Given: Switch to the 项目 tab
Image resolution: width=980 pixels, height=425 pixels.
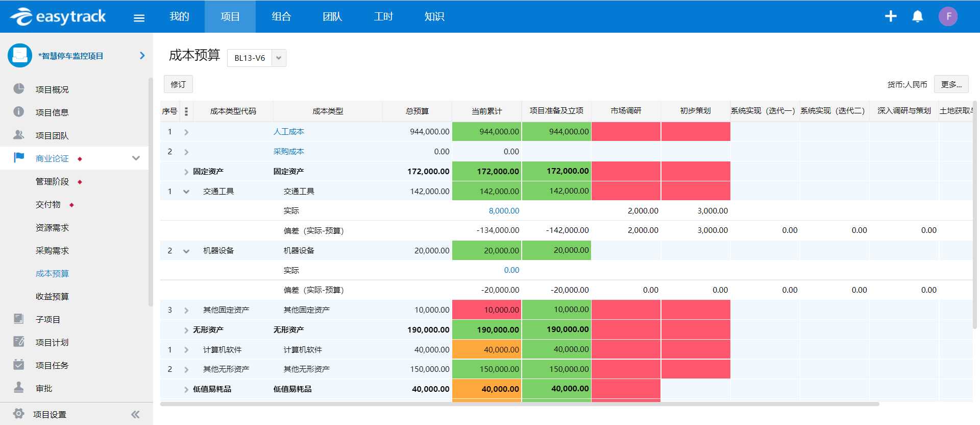Looking at the screenshot, I should (230, 16).
